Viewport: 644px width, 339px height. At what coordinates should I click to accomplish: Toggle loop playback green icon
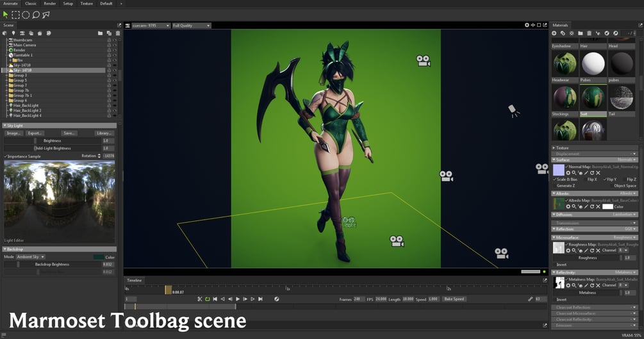pos(208,299)
